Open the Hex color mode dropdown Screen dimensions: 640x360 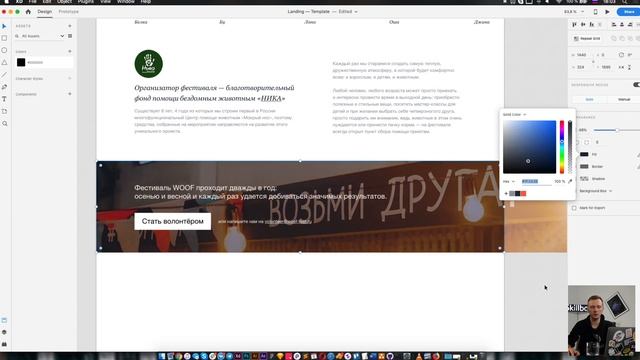coord(509,181)
